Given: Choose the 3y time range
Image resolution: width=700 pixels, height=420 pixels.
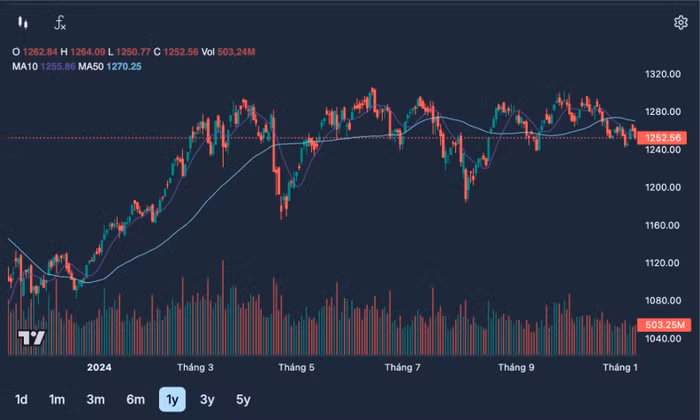Looking at the screenshot, I should (x=207, y=399).
